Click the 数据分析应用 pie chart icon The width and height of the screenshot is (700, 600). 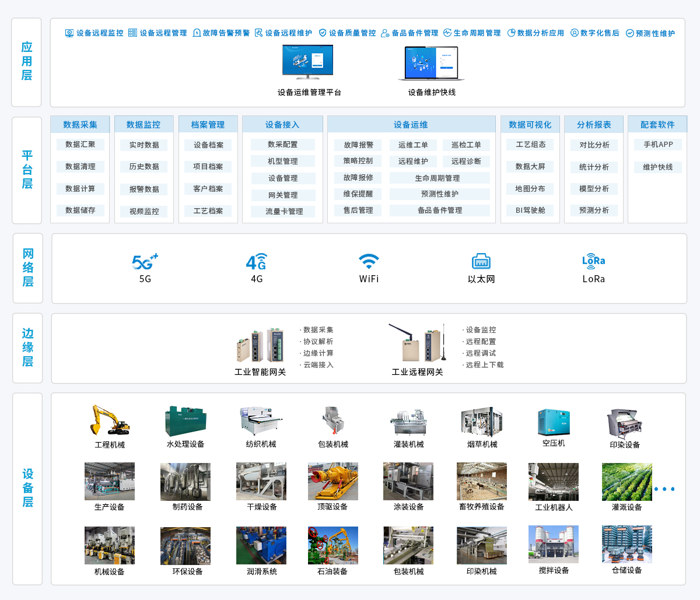pos(512,33)
